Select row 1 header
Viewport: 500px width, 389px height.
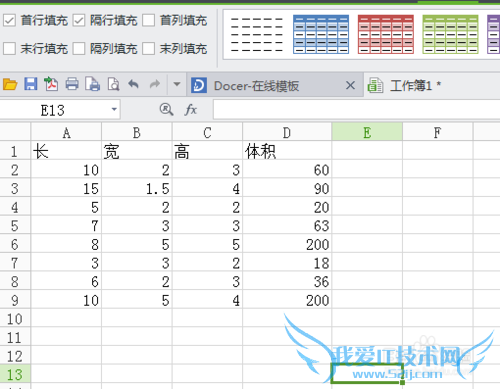pos(15,151)
